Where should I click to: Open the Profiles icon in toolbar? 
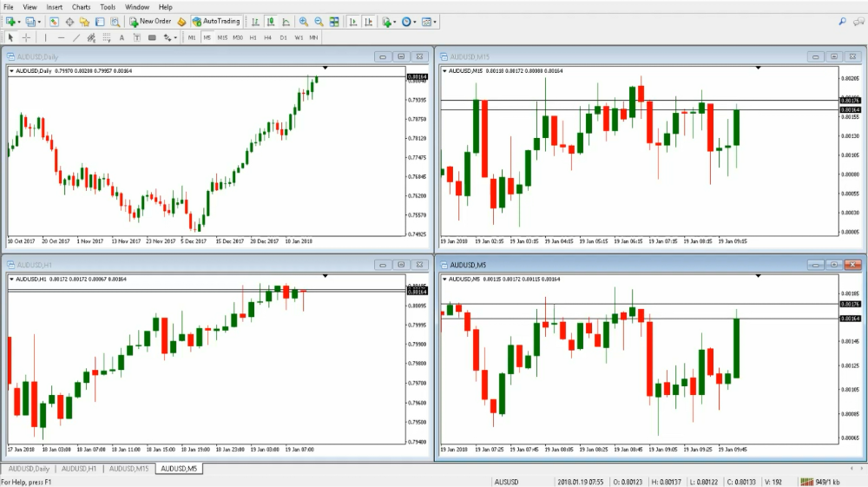pos(30,22)
